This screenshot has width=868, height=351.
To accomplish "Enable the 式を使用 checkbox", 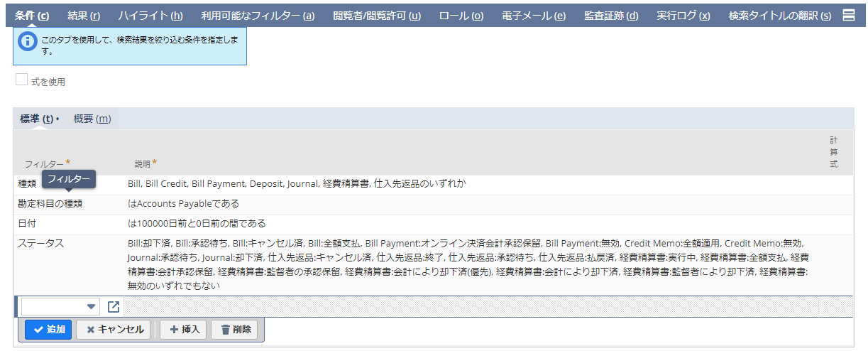I will 21,80.
